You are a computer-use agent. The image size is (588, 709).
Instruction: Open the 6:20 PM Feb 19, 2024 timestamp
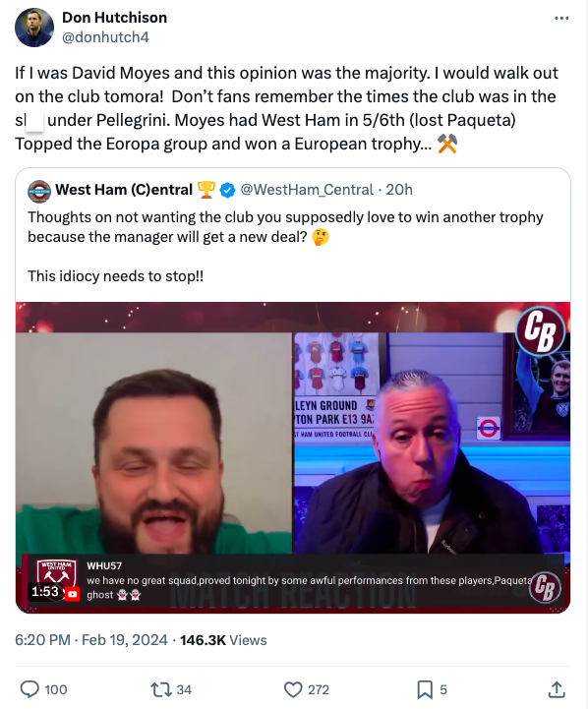pyautogui.click(x=91, y=640)
